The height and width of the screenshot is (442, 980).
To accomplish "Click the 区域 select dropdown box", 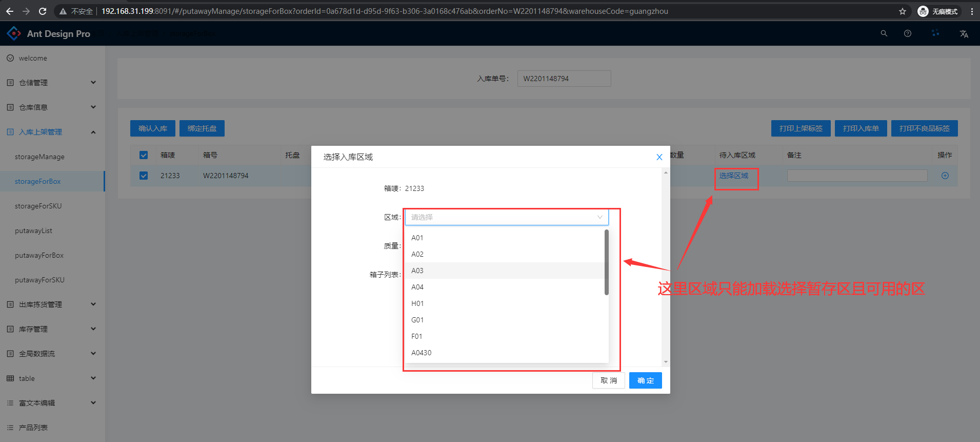I will click(506, 217).
